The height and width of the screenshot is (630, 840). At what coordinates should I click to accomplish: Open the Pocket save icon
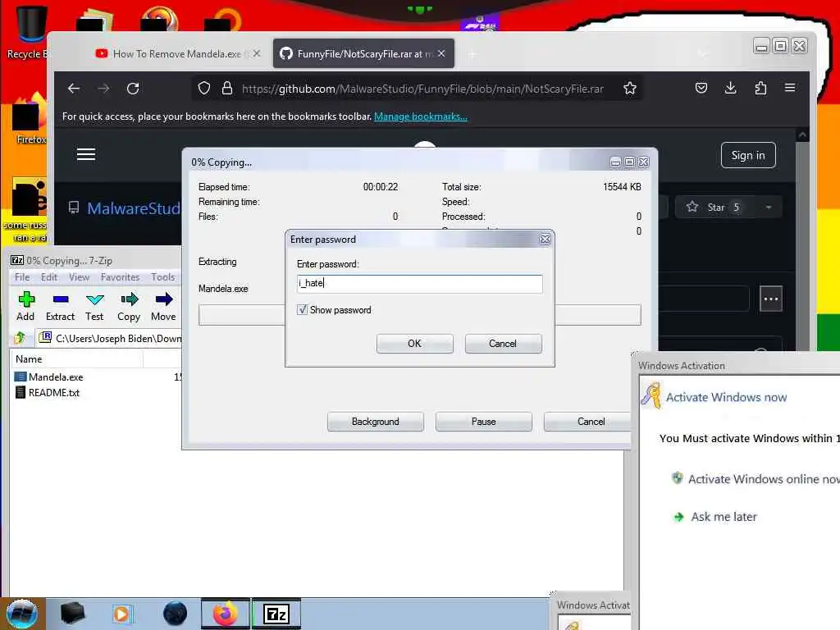click(701, 89)
